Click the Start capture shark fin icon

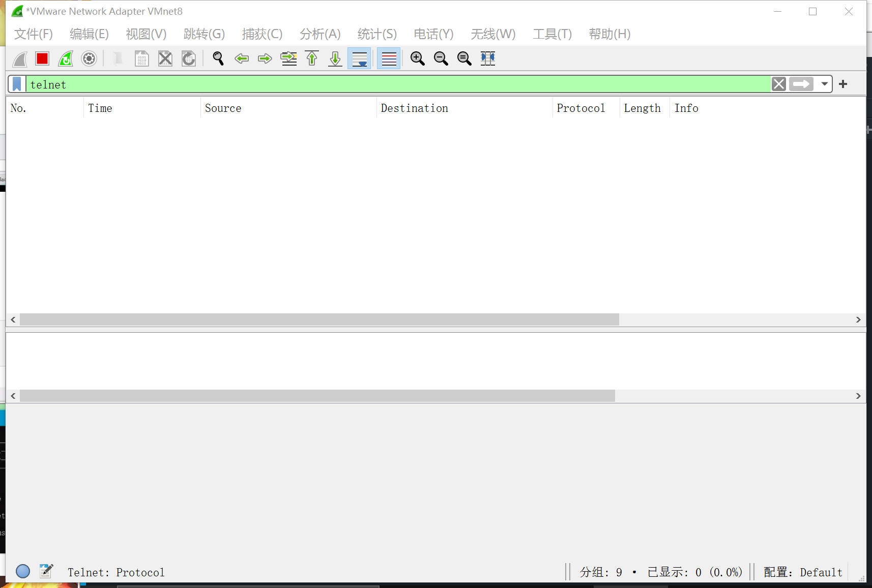20,58
